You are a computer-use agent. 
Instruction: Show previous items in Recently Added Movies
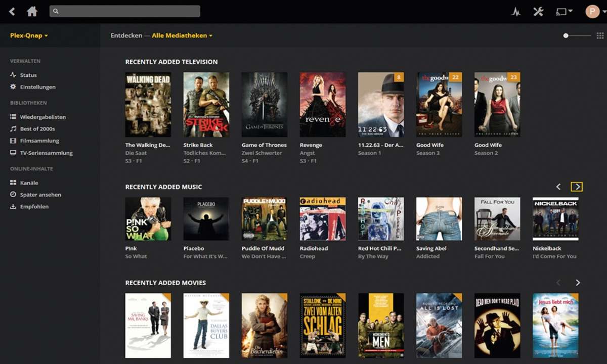558,283
